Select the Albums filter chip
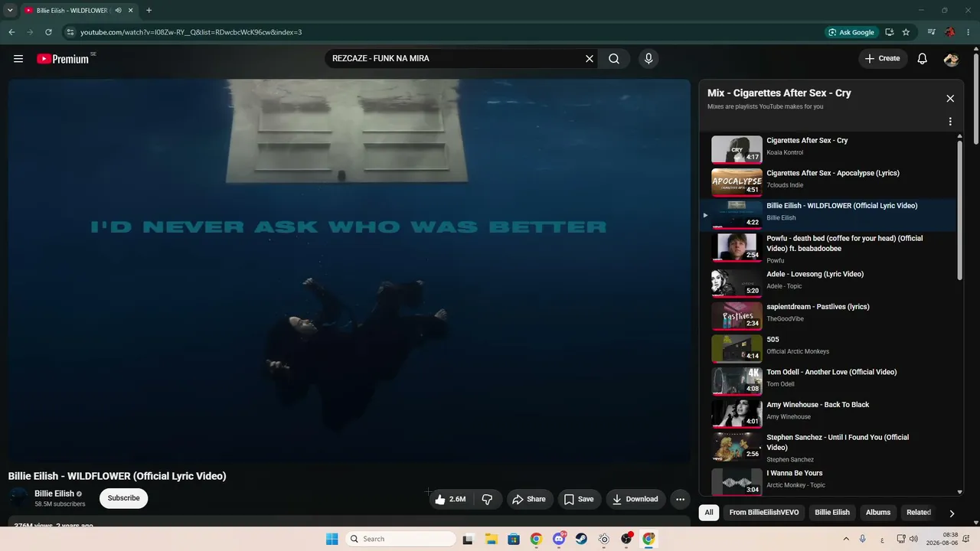 [878, 513]
